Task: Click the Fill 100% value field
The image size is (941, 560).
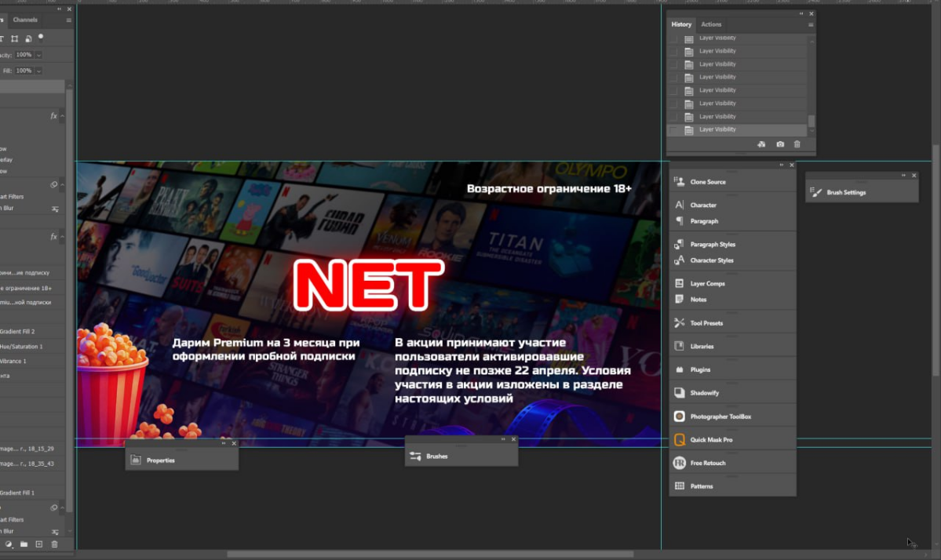Action: [24, 71]
